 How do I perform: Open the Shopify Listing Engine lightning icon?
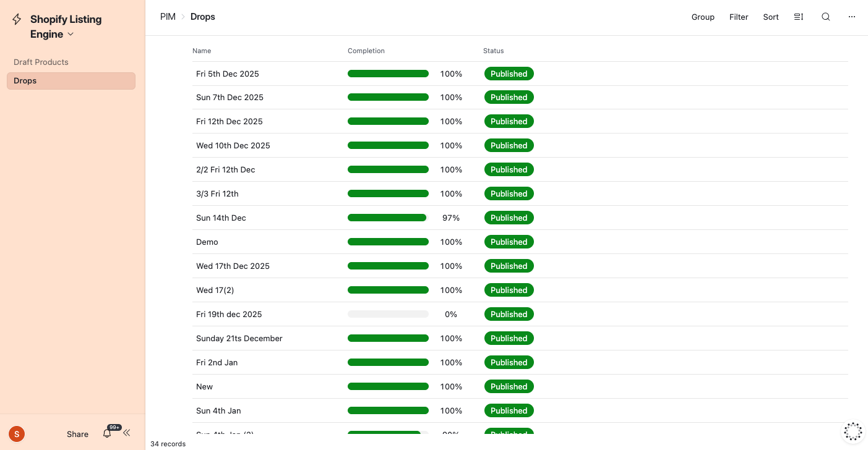17,19
